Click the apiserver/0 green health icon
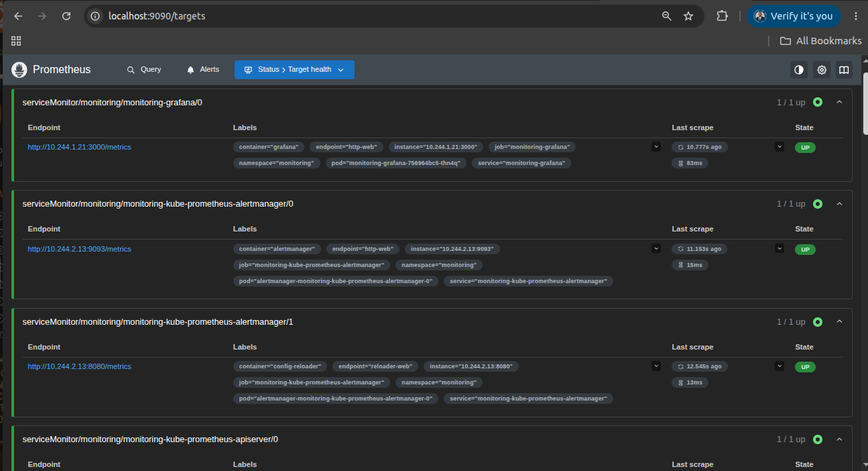Viewport: 868px width, 471px height. (x=818, y=439)
